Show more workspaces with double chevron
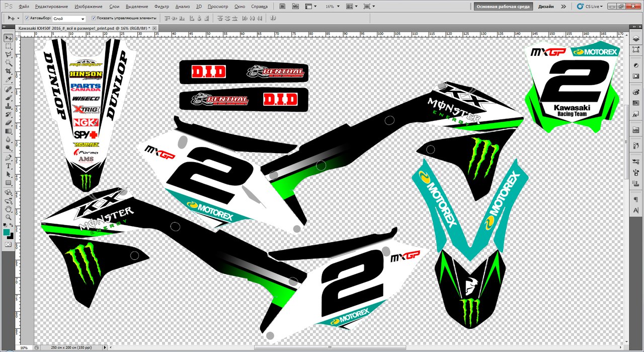Image resolution: width=644 pixels, height=352 pixels. (x=563, y=7)
